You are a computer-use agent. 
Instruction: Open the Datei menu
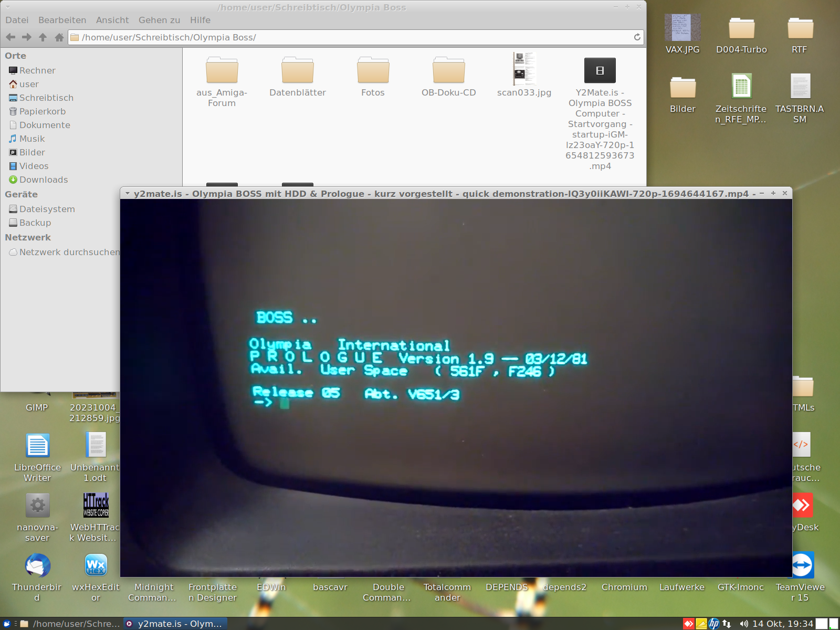(17, 20)
